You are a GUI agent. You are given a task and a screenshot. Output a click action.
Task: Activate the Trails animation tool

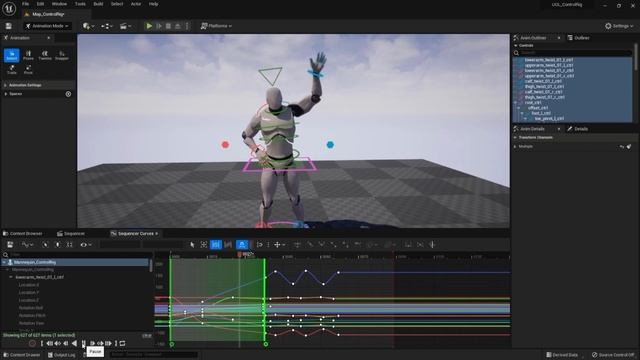click(11, 69)
